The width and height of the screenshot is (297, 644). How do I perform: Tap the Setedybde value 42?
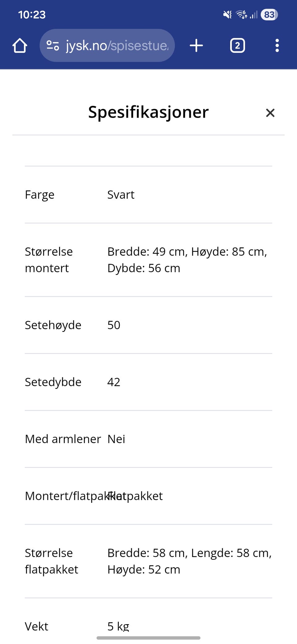(x=114, y=382)
